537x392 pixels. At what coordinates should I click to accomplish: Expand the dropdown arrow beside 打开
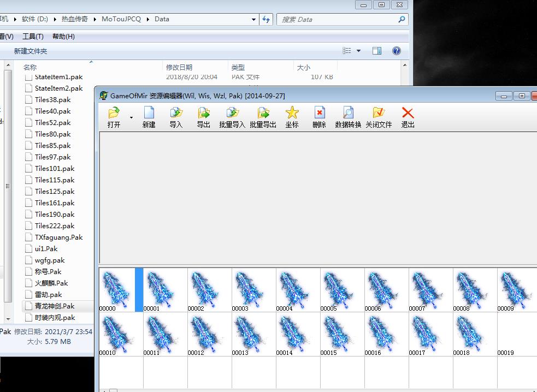pyautogui.click(x=131, y=117)
